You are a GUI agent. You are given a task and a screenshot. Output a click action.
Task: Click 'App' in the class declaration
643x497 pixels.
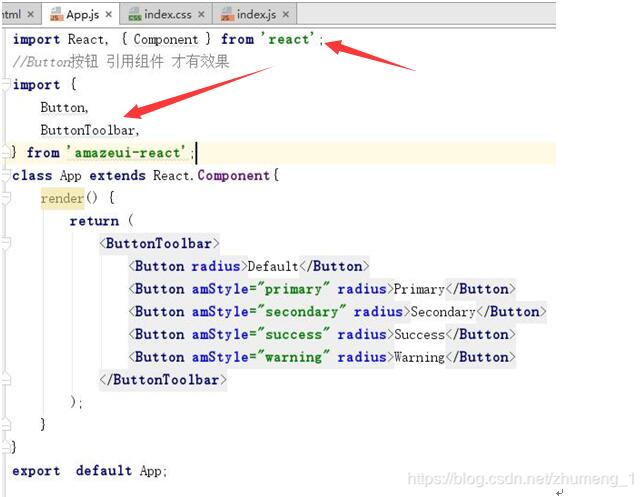tap(71, 176)
